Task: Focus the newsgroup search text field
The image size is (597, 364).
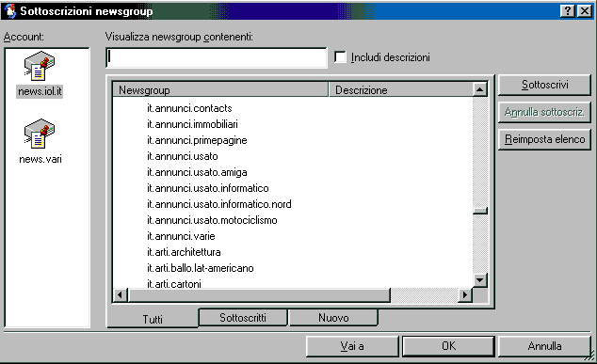Action: click(217, 57)
